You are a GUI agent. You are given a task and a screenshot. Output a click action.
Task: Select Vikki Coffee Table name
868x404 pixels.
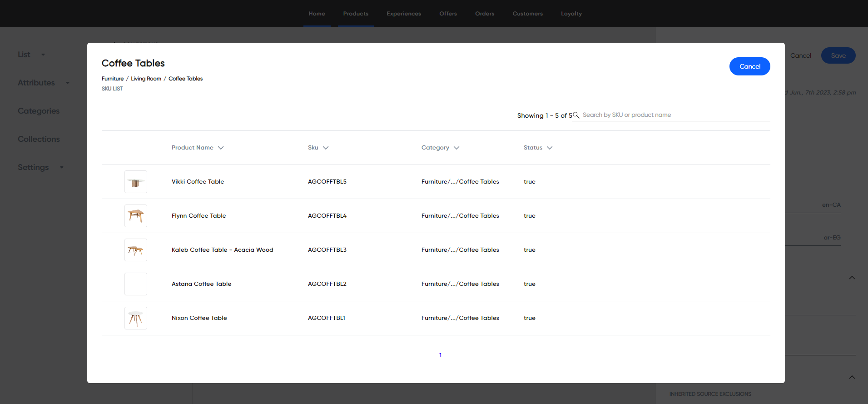click(x=198, y=182)
